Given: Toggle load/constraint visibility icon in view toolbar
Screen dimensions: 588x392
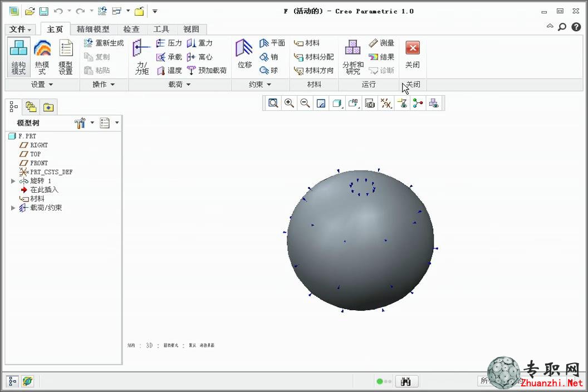Looking at the screenshot, I should (x=418, y=103).
